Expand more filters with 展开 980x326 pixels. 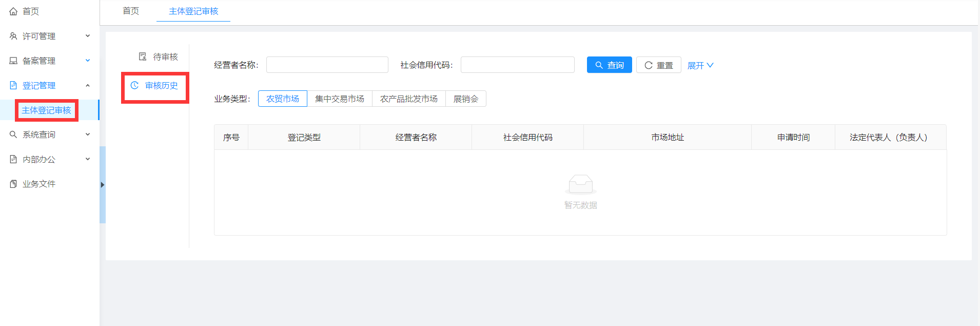pos(700,65)
